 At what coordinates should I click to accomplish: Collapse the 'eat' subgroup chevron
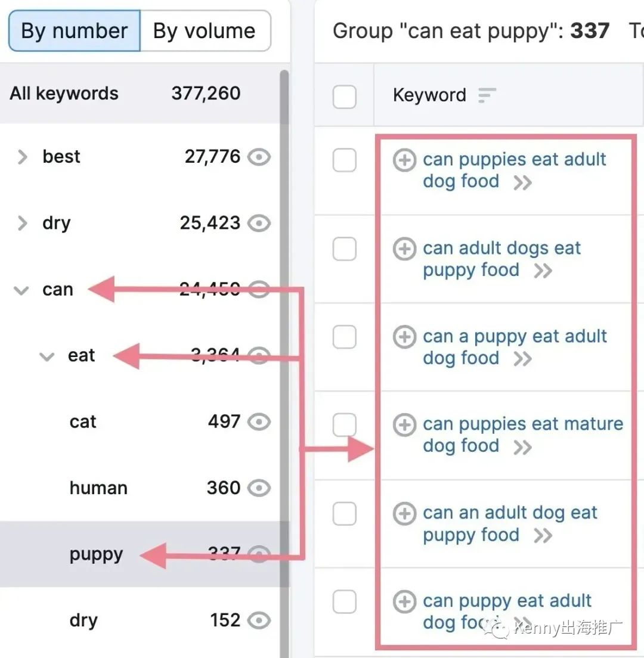[x=47, y=356]
